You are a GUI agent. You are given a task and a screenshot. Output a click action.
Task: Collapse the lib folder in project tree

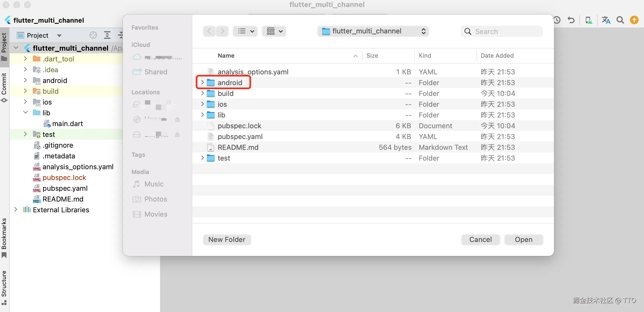pos(26,113)
